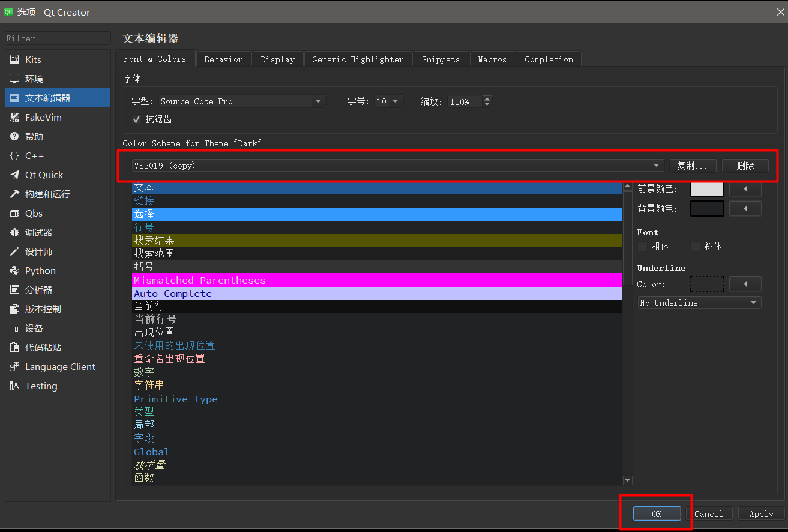
Task: Open the 版本控制 category icon
Action: click(x=15, y=309)
